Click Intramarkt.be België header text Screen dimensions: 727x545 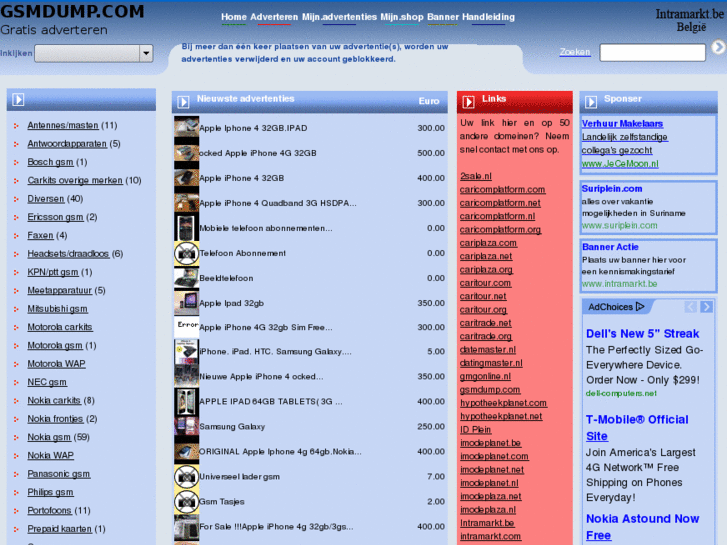[690, 20]
